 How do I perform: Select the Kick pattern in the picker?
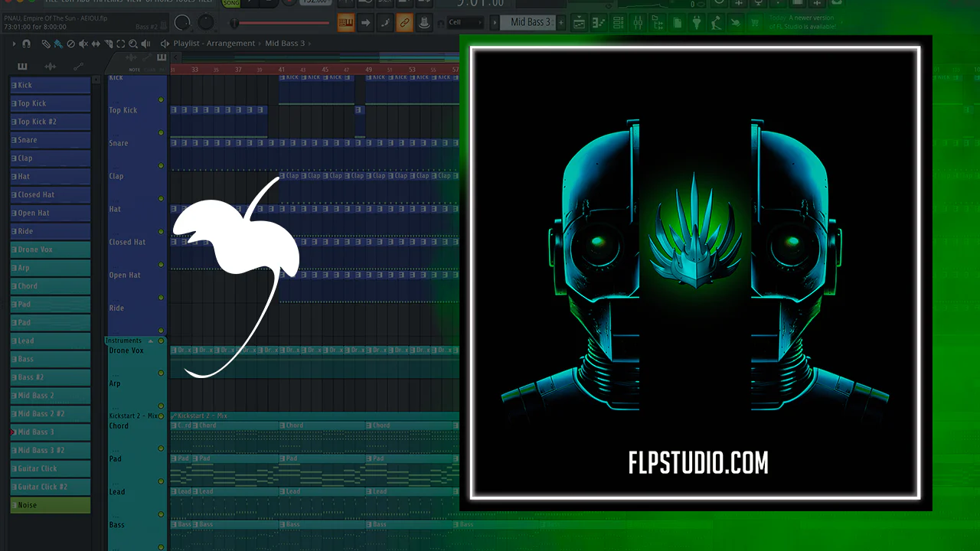(51, 86)
